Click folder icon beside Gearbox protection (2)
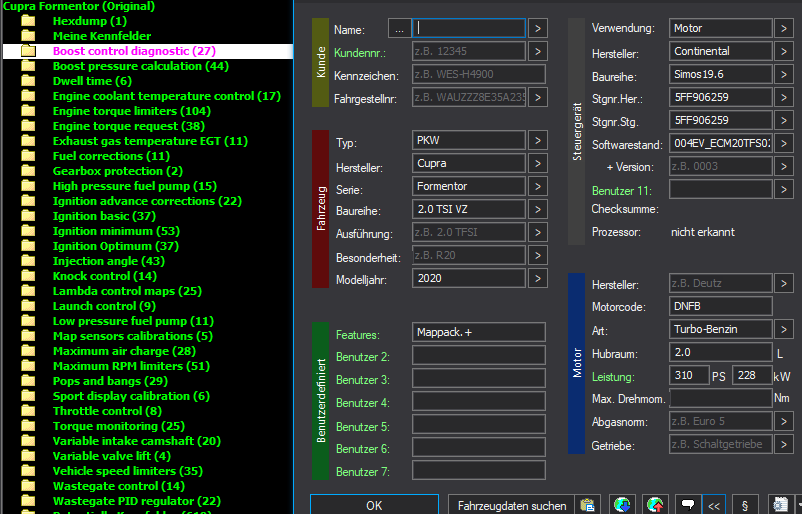 pos(28,171)
